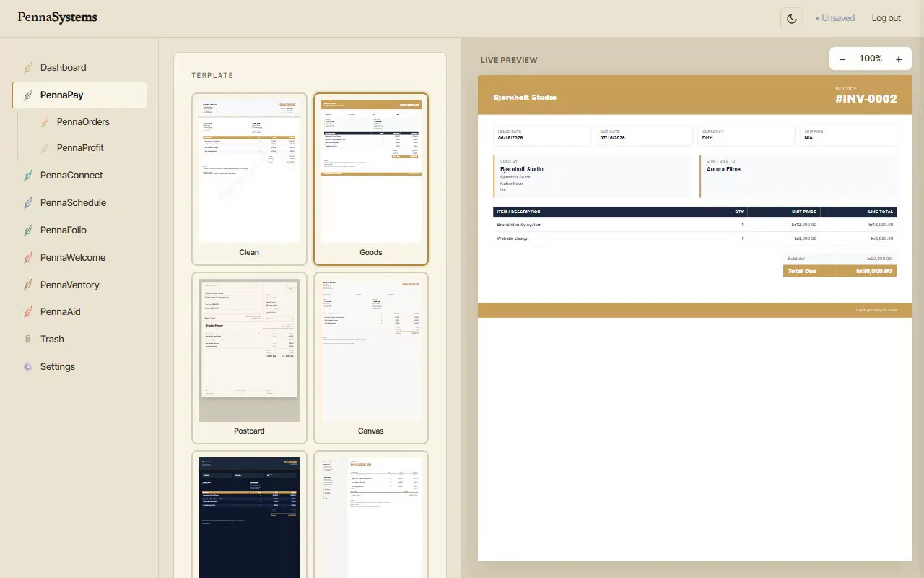Click the PennaWelcome feather icon
The image size is (924, 578).
[x=27, y=258]
